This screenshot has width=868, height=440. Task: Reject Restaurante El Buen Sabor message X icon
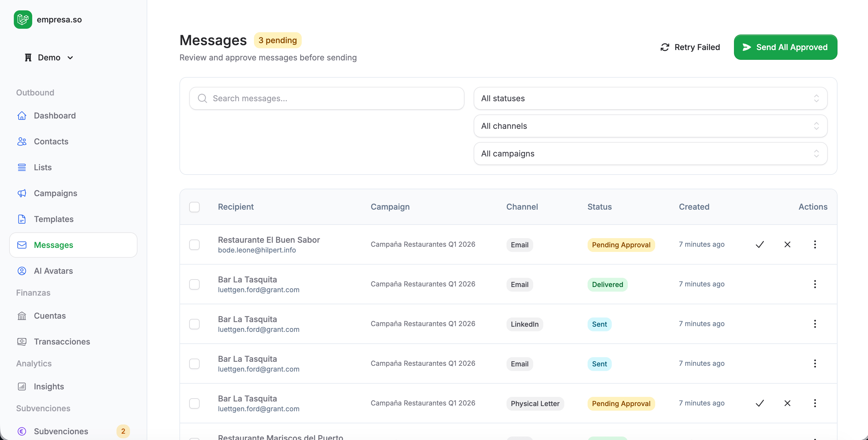tap(787, 245)
